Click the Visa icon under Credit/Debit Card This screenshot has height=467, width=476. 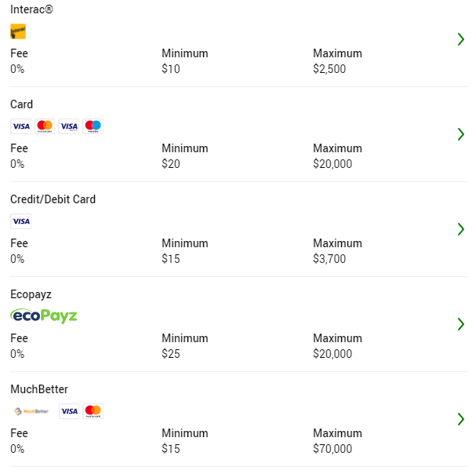pos(20,221)
